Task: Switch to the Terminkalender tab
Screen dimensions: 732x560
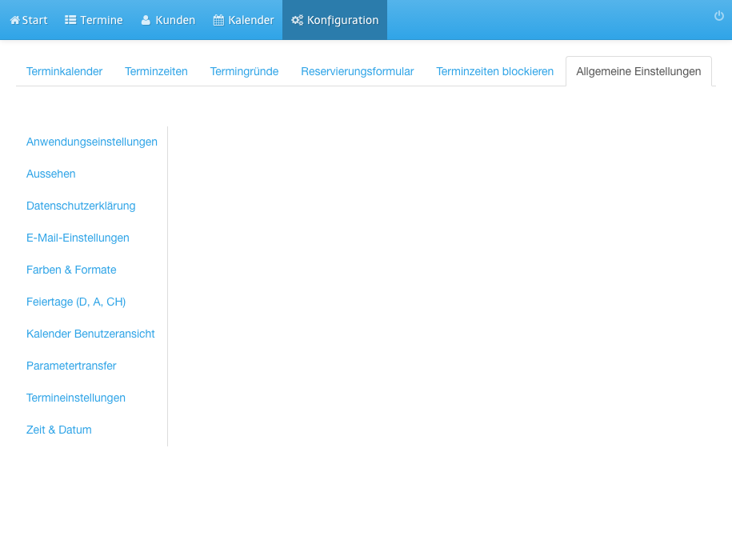Action: 65,71
